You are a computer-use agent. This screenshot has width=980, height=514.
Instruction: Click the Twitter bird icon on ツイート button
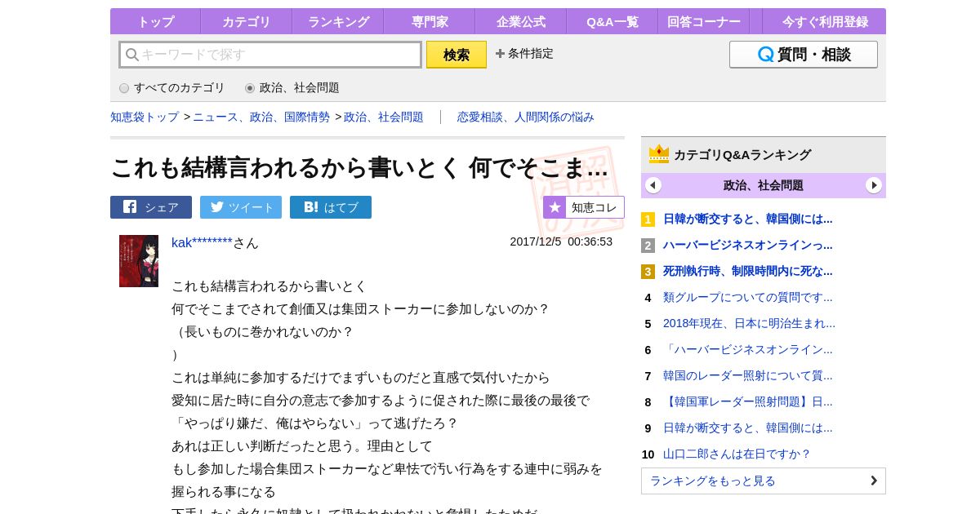click(x=217, y=207)
